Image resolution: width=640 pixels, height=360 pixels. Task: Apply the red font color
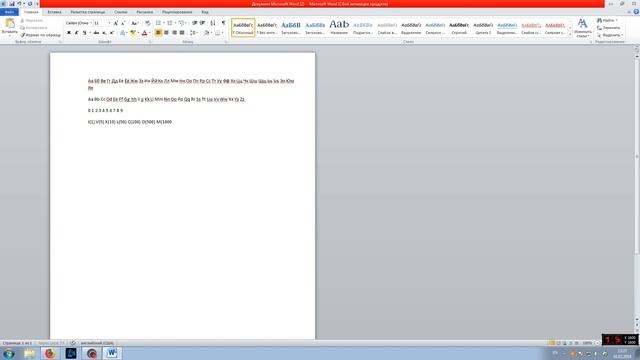[x=144, y=33]
